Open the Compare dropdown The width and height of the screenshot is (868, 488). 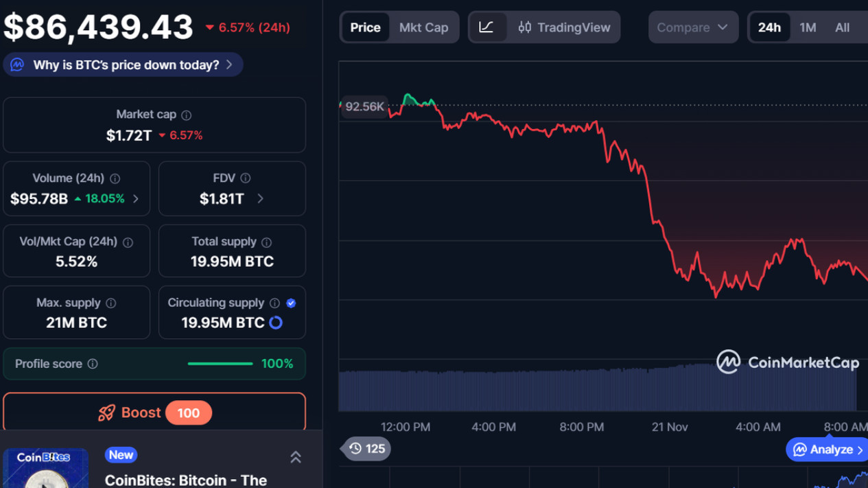(x=692, y=27)
